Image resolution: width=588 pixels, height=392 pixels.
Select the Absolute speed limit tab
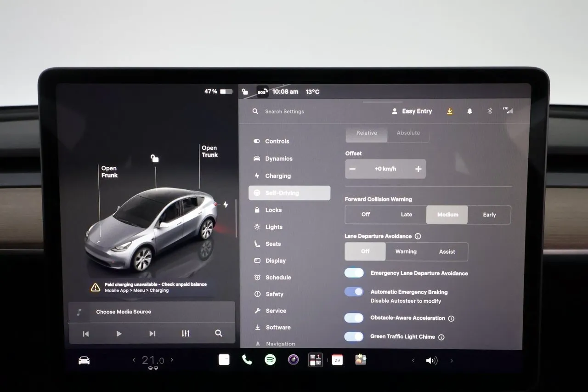[x=408, y=133]
